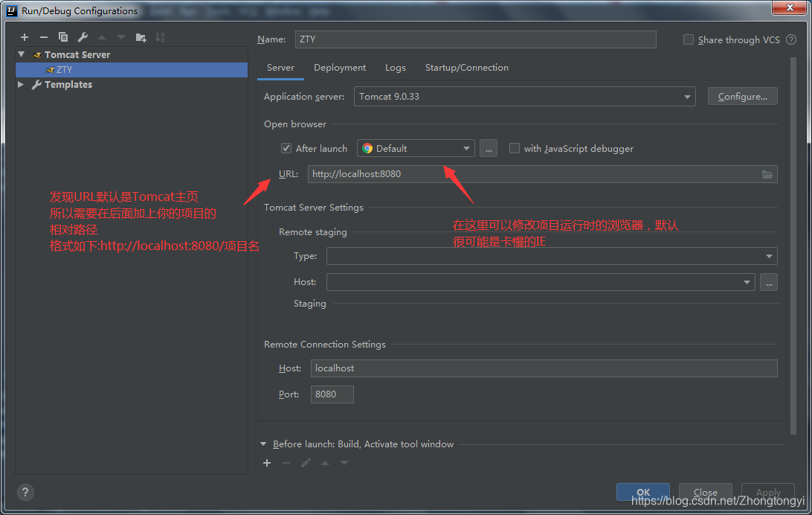Click staging Host ellipsis button
Viewport: 812px width, 515px height.
[769, 282]
